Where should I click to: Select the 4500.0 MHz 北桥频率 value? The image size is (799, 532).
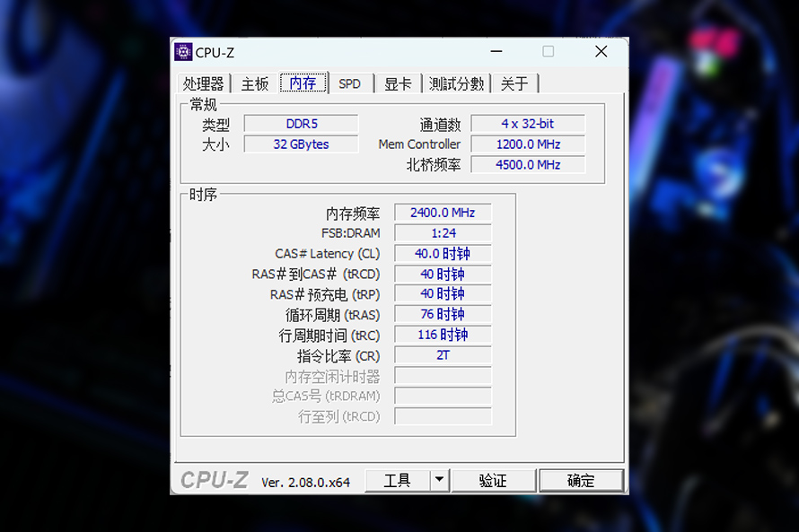(x=528, y=165)
